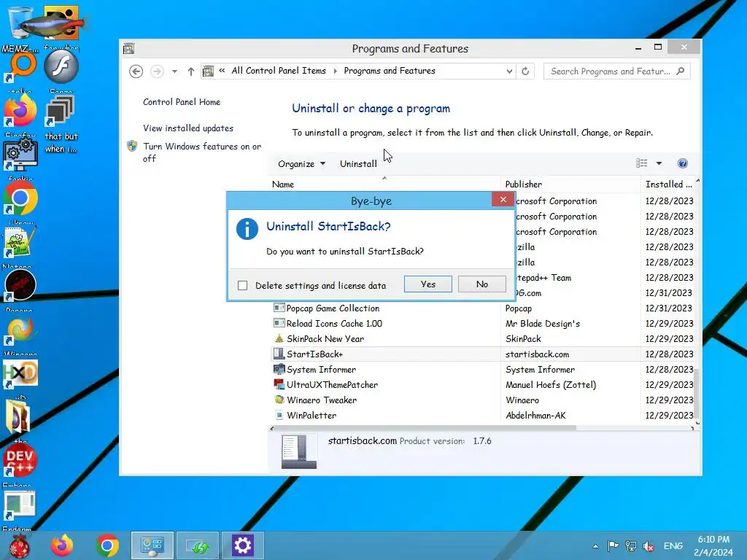Open Firefox from the taskbar
The image size is (747, 560).
(x=63, y=545)
